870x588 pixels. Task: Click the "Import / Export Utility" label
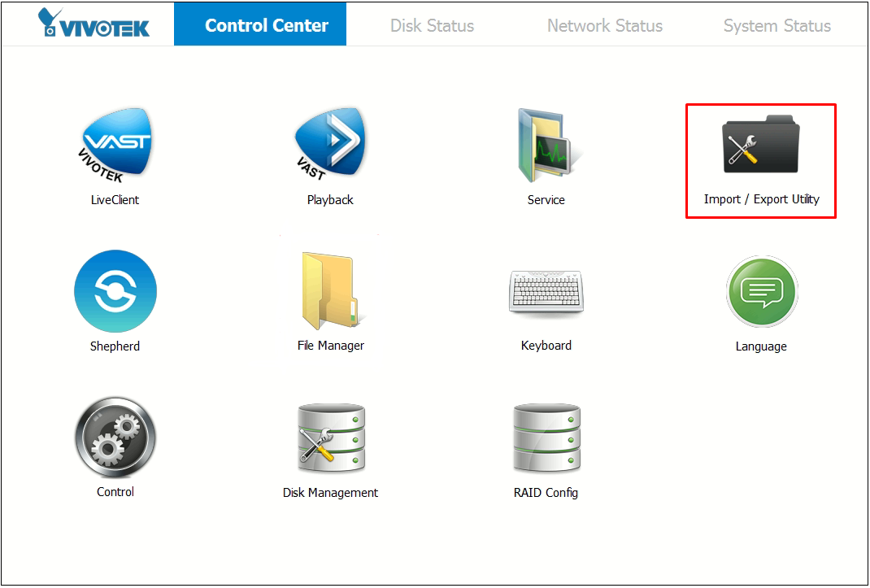[761, 199]
